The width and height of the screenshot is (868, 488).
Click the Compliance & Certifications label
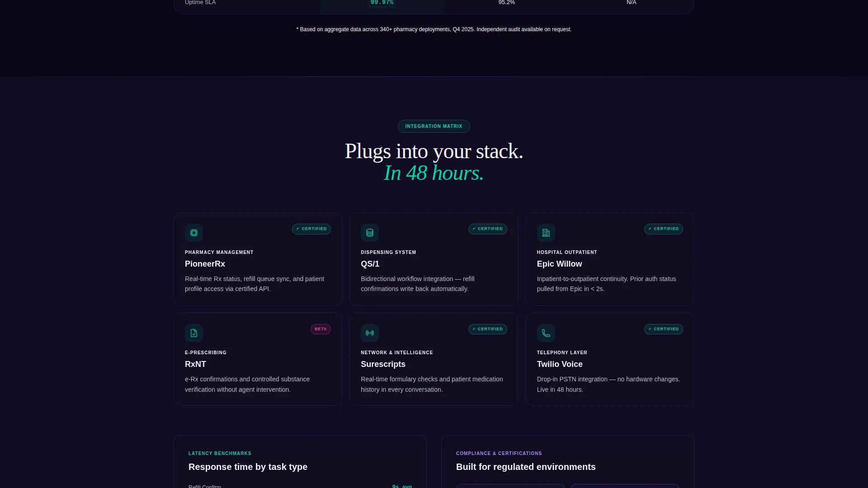coord(499,453)
